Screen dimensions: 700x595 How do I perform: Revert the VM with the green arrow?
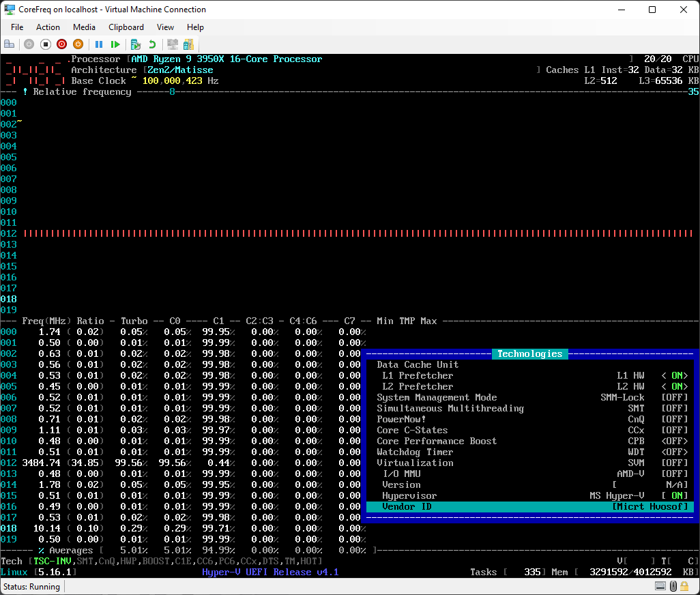[x=152, y=44]
